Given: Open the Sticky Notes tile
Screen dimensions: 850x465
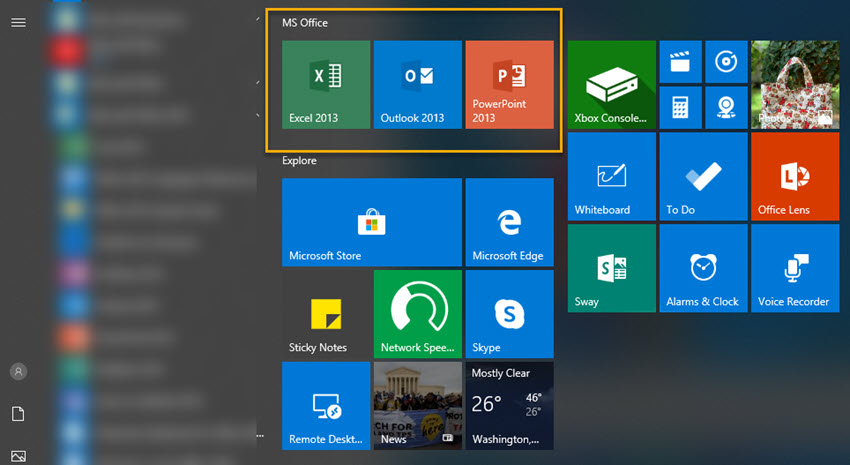Looking at the screenshot, I should [326, 314].
